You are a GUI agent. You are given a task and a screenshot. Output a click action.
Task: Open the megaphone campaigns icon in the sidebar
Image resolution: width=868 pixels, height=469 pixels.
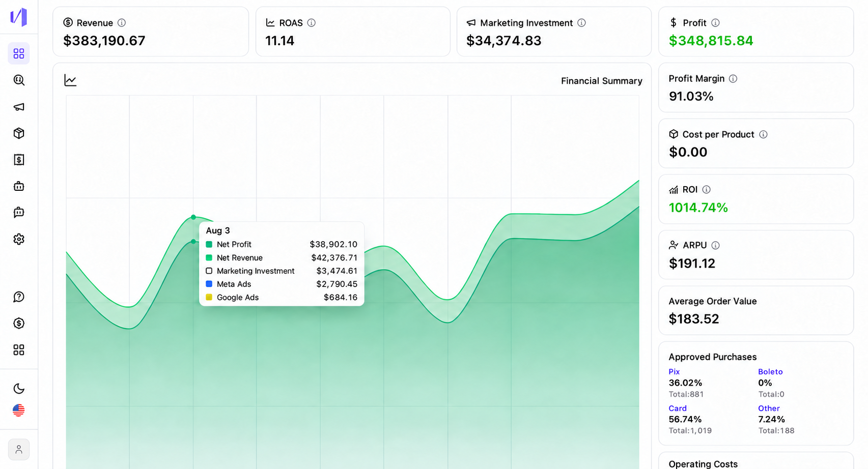(19, 107)
